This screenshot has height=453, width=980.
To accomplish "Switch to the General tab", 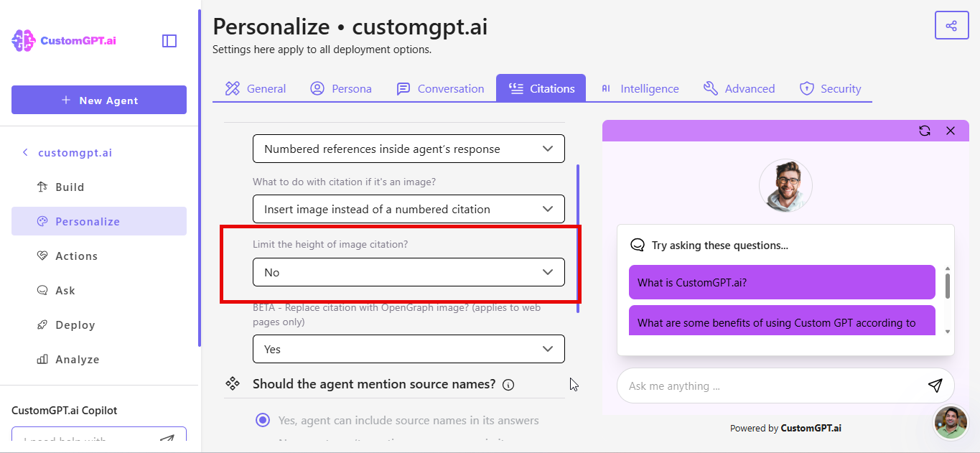I will pyautogui.click(x=256, y=88).
